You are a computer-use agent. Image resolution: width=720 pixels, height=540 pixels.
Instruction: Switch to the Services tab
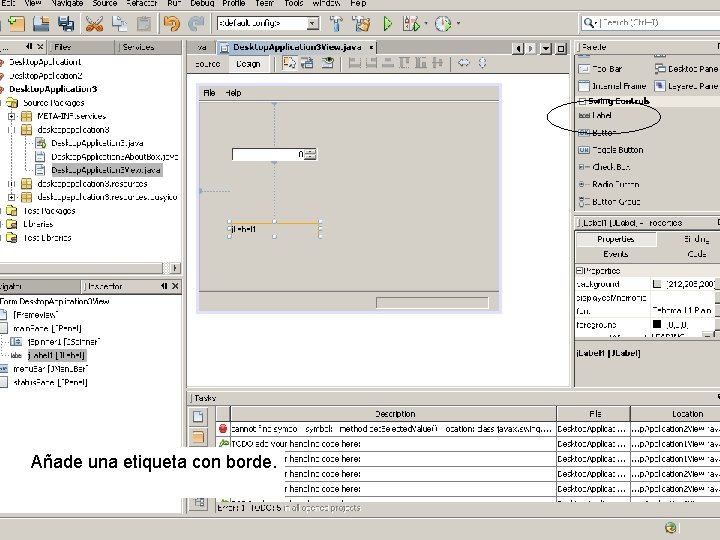137,47
